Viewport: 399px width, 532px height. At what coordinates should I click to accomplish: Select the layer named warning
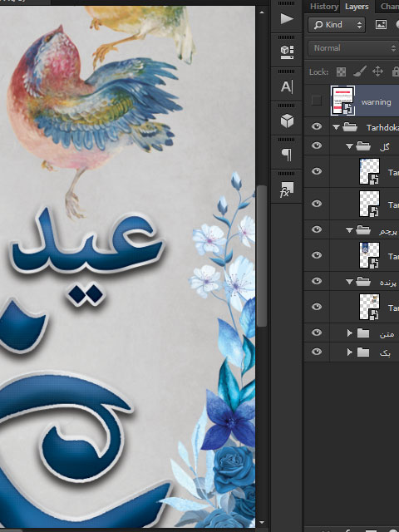pyautogui.click(x=376, y=102)
